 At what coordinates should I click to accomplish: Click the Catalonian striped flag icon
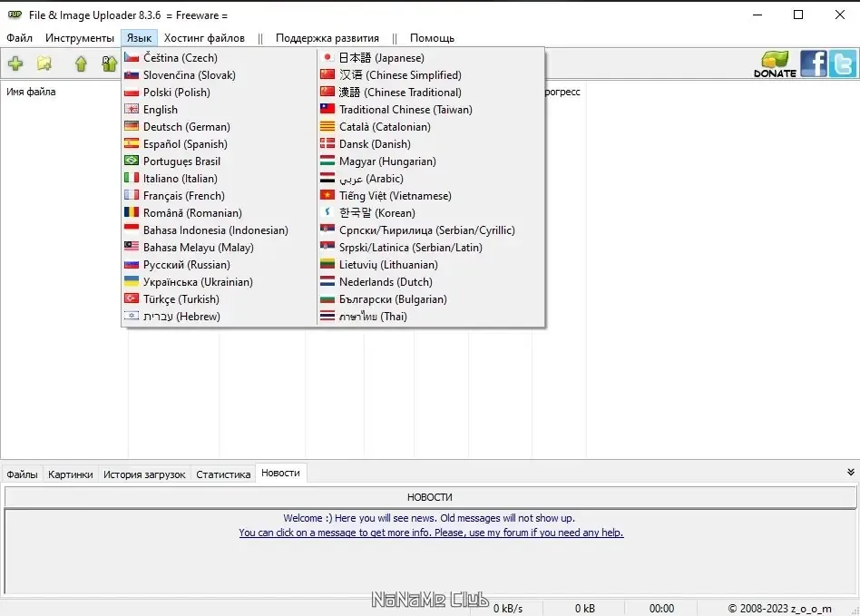coord(327,126)
